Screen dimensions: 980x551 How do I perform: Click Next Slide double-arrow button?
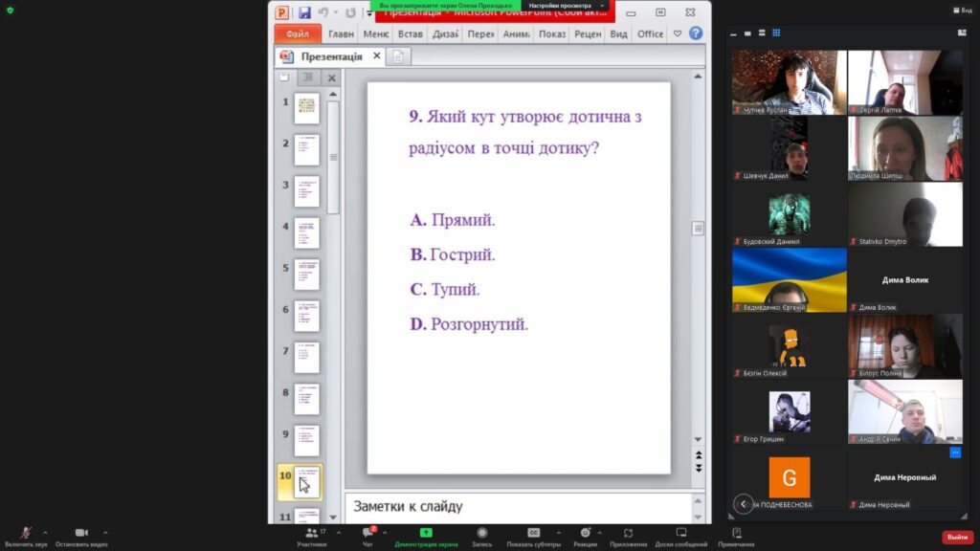click(698, 468)
